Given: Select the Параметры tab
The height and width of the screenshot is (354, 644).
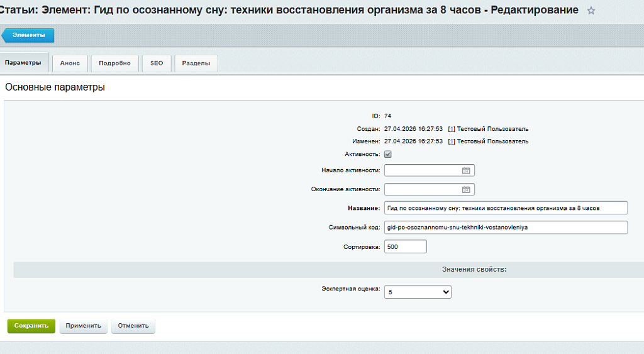Looking at the screenshot, I should (x=23, y=63).
